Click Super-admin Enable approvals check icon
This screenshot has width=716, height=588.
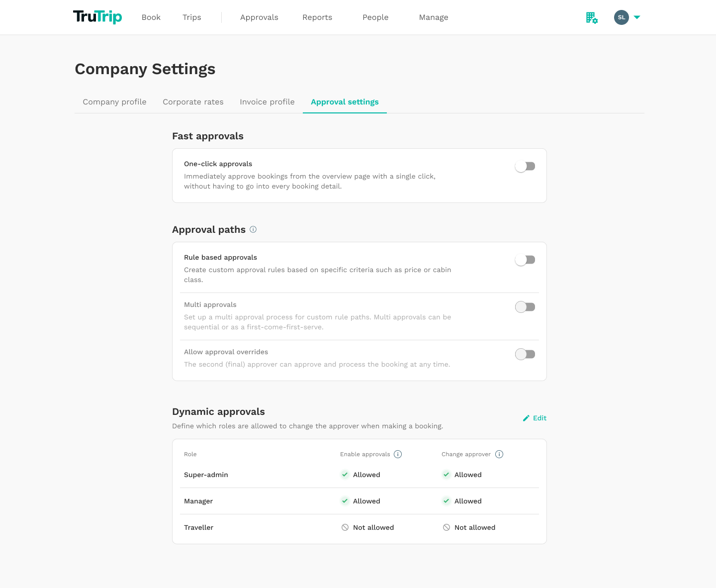click(x=345, y=475)
